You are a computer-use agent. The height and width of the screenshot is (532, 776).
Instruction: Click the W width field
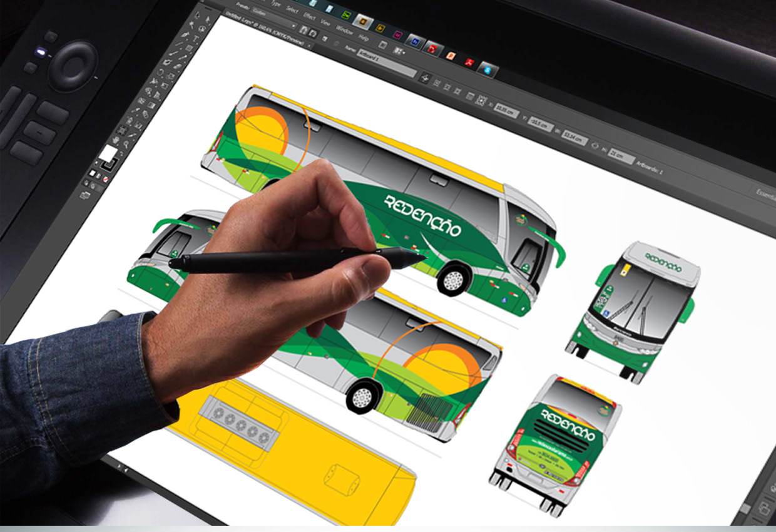click(575, 138)
